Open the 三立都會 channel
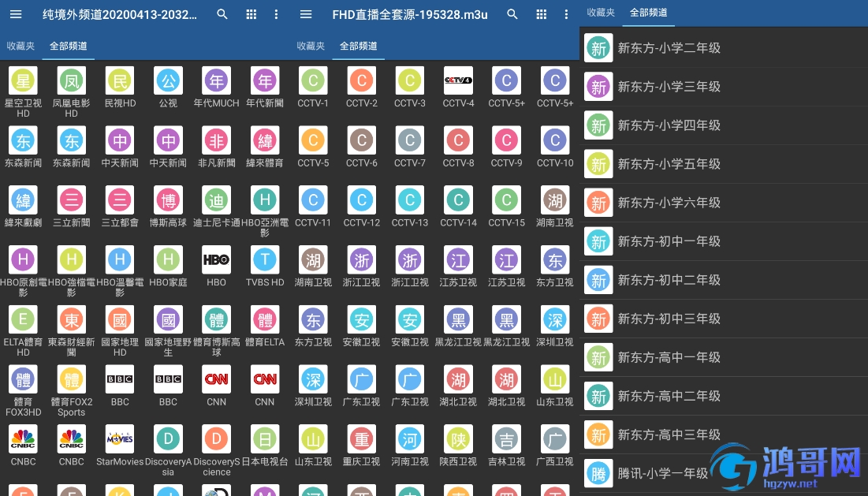This screenshot has height=496, width=868. [x=120, y=207]
